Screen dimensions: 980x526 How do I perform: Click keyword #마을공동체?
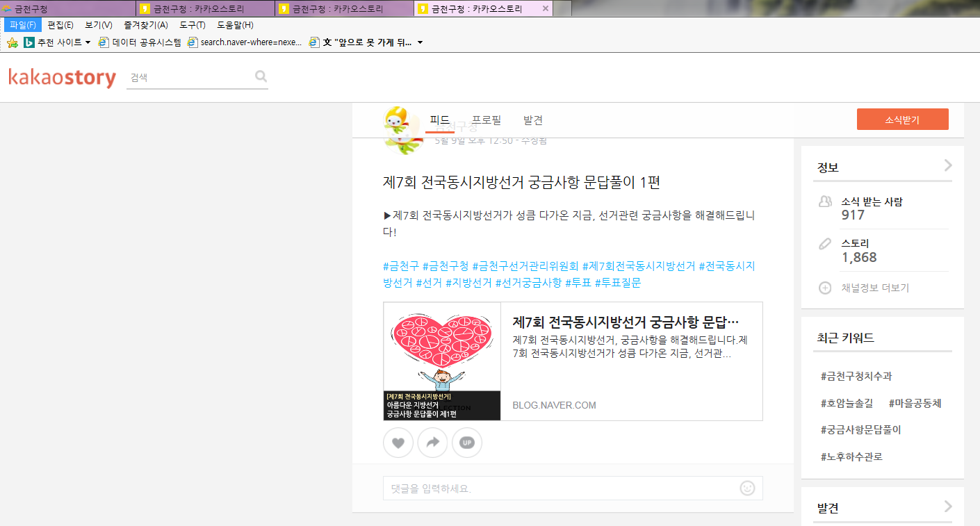[x=915, y=403]
